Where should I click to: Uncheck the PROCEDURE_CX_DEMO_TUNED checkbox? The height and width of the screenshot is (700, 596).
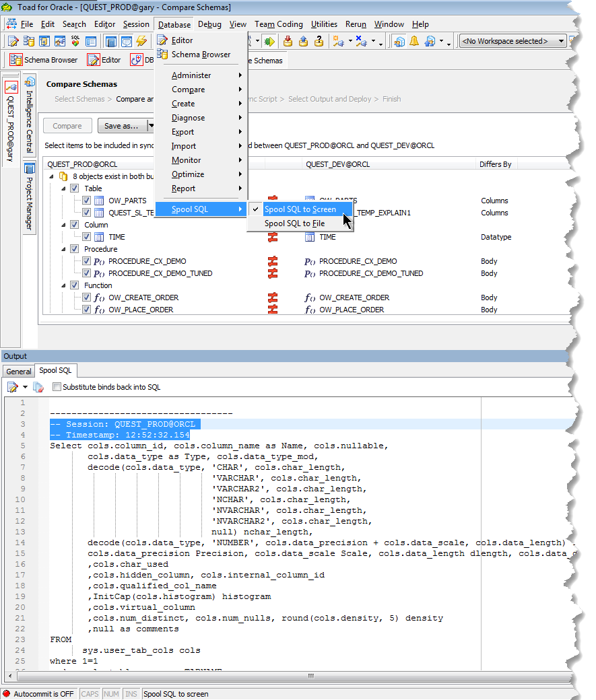pyautogui.click(x=87, y=273)
